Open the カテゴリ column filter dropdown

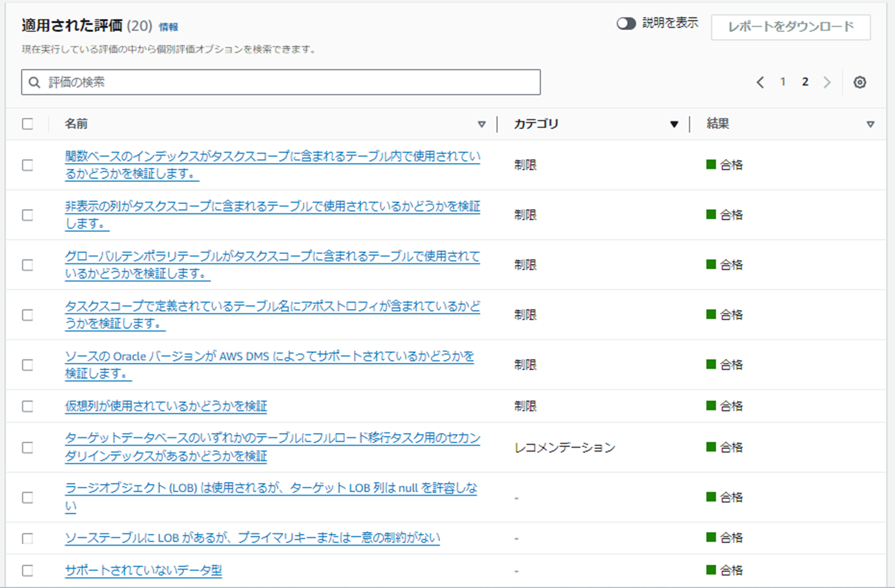[x=675, y=124]
